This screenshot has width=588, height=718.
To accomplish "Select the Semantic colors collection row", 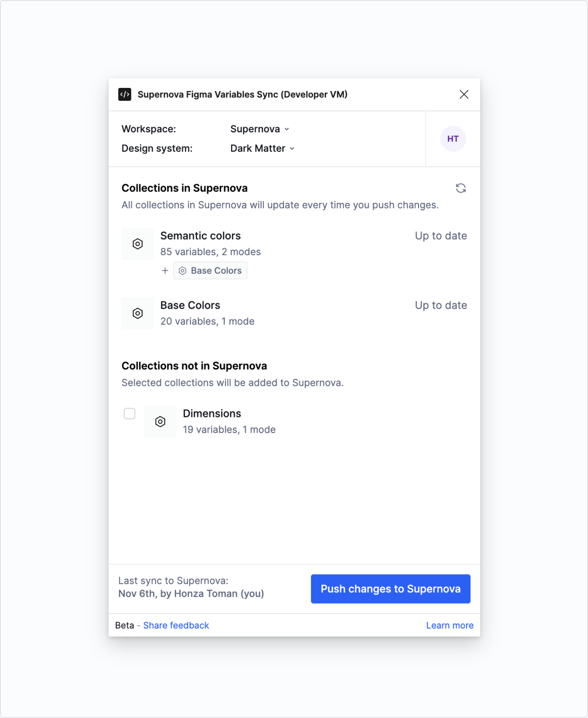I will (x=294, y=253).
